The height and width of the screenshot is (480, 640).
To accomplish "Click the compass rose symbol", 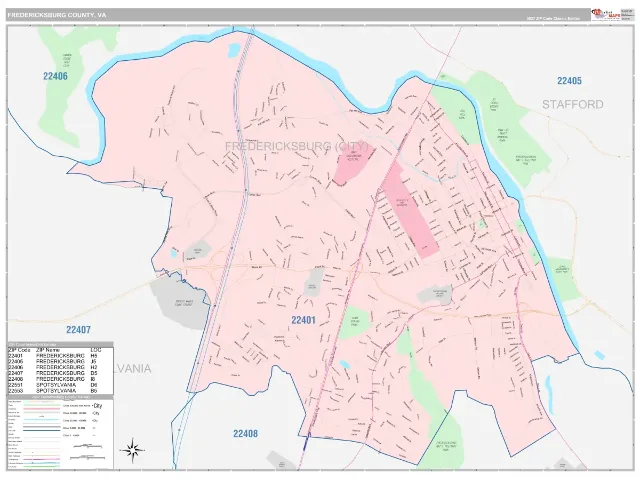I will pyautogui.click(x=132, y=450).
